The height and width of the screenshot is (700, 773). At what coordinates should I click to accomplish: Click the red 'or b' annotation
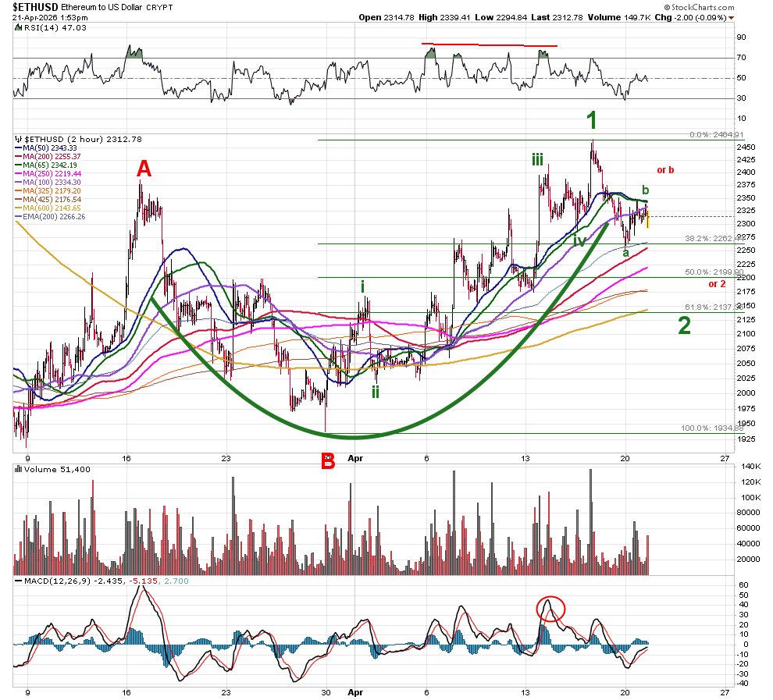[x=665, y=170]
